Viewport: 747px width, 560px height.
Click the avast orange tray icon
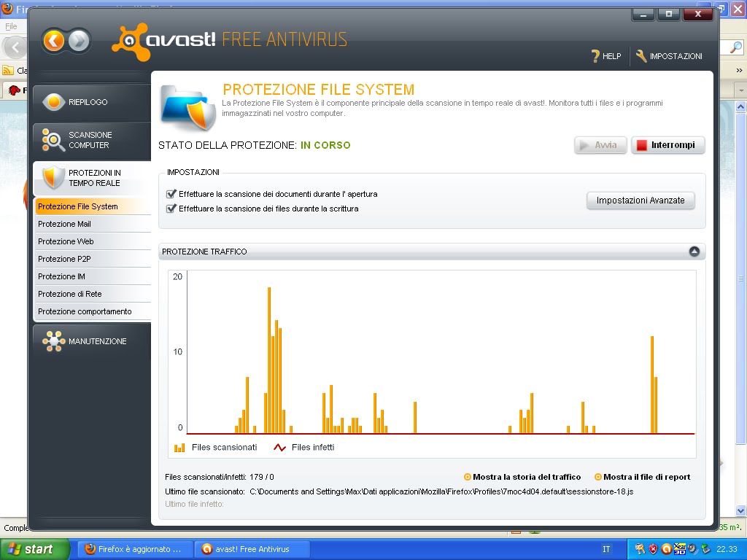667,549
